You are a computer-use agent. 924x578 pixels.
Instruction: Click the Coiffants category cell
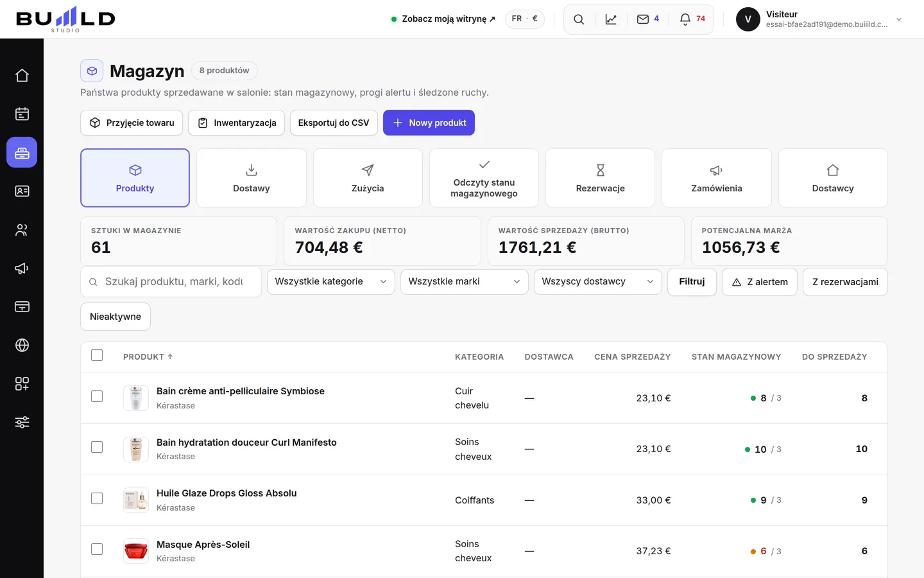(474, 500)
